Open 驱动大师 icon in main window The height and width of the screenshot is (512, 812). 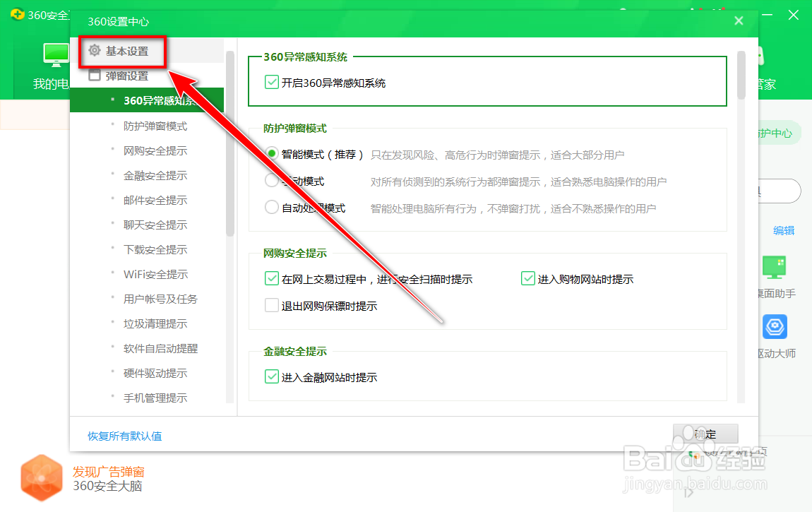[x=774, y=327]
